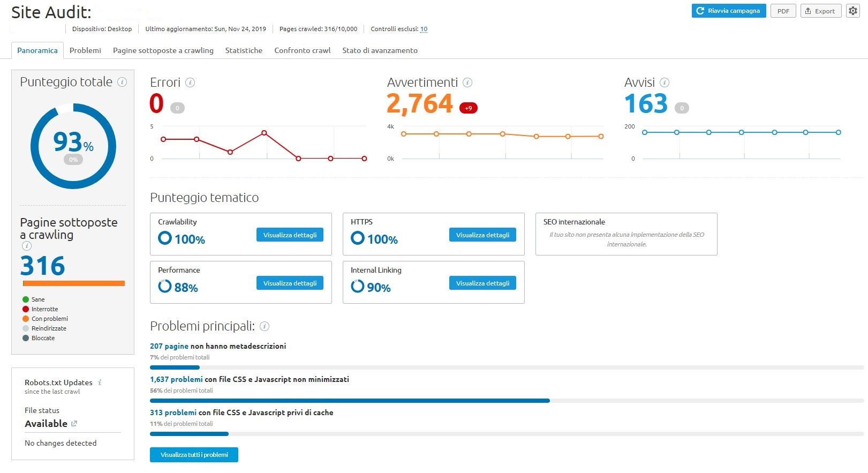Click the notices count 163
The width and height of the screenshot is (868, 473).
[x=646, y=103]
